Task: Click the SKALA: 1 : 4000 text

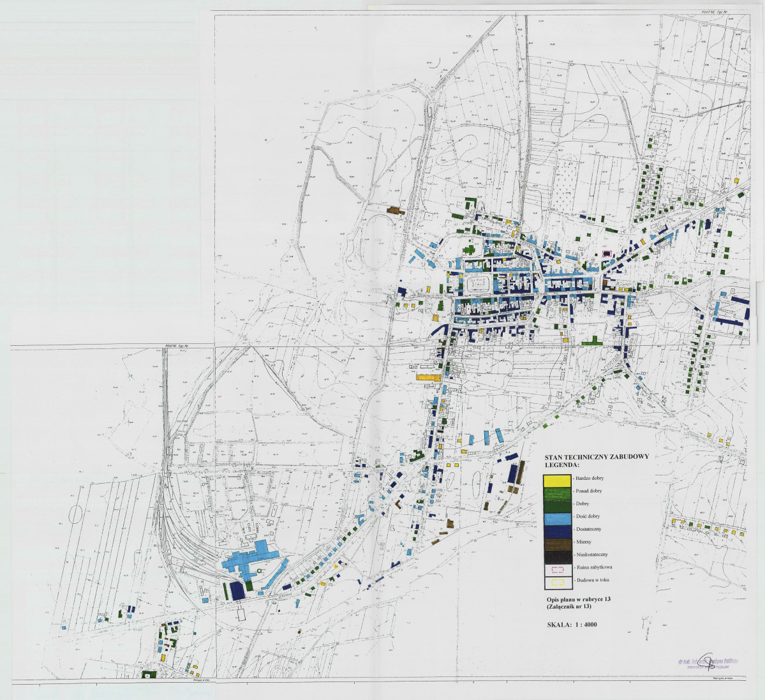Action: tap(572, 625)
